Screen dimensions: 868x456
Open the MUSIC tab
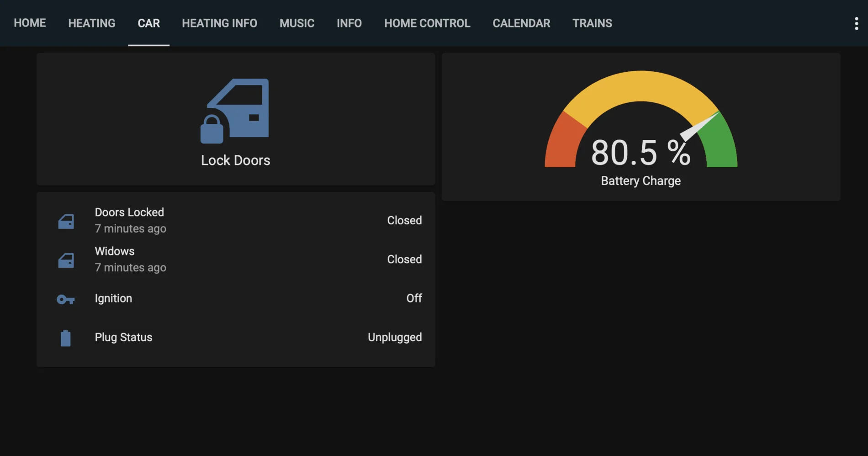(x=297, y=23)
